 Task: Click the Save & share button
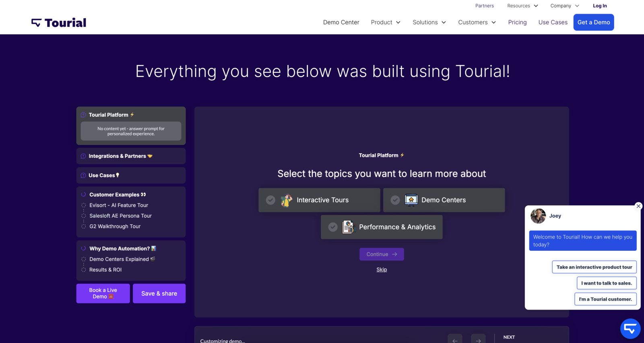[159, 293]
